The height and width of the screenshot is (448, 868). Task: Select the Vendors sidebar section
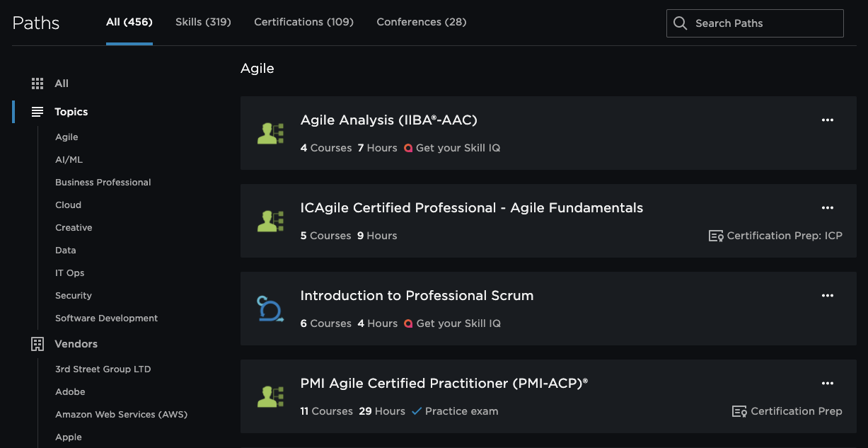point(76,344)
